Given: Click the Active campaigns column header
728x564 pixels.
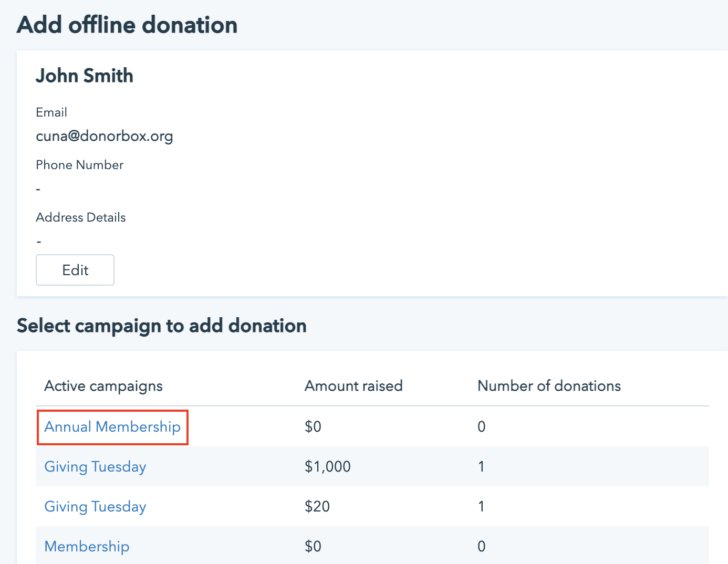Looking at the screenshot, I should [x=103, y=386].
